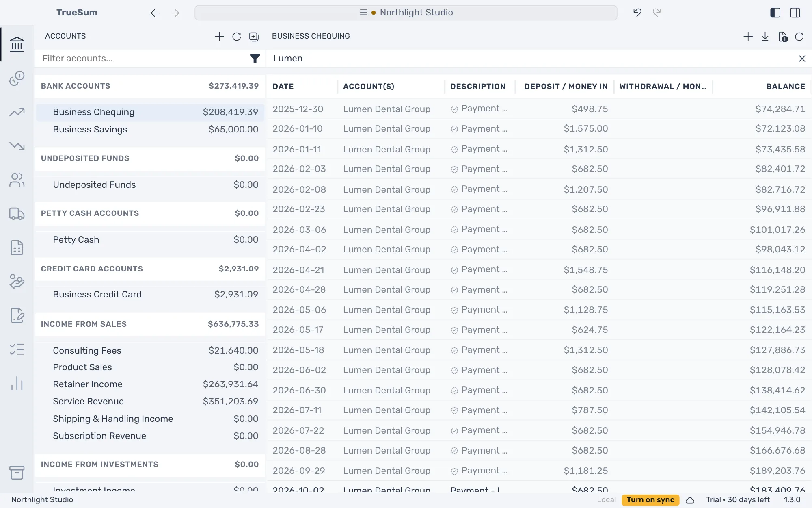Open the hand with coin sidebar icon

coord(17,281)
